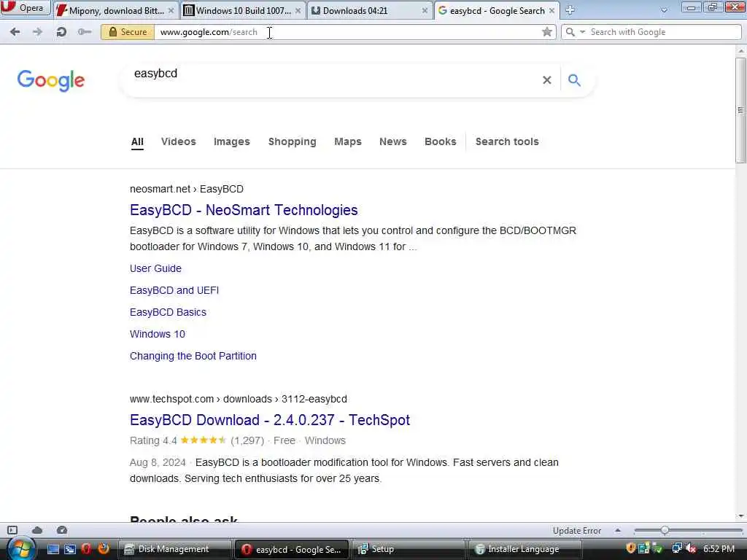Open Search tools
Image resolution: width=747 pixels, height=560 pixels.
[x=507, y=141]
